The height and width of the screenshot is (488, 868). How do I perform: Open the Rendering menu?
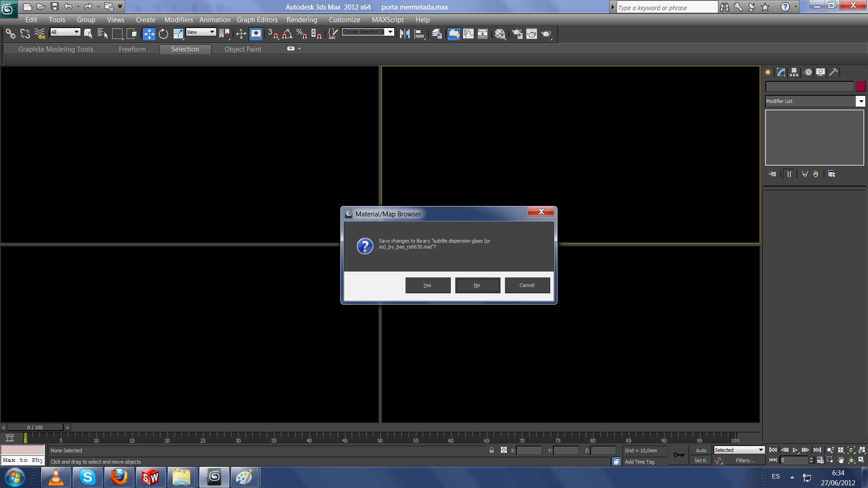[x=302, y=20]
